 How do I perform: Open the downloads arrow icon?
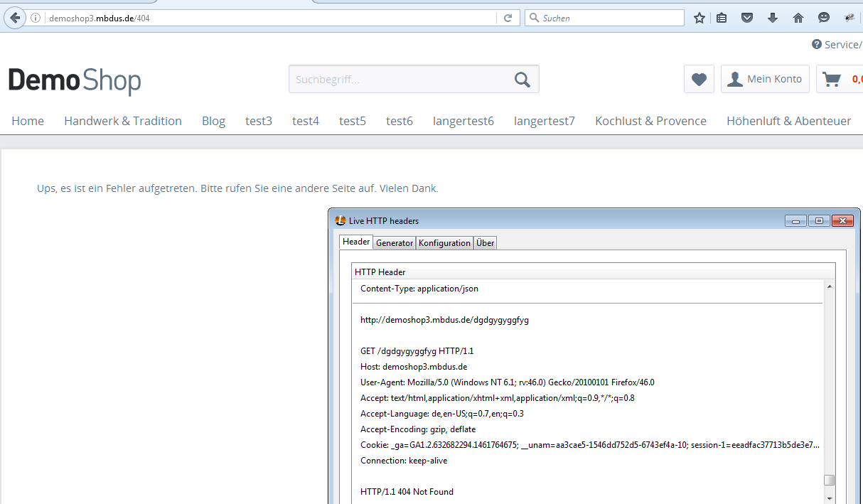pos(773,18)
